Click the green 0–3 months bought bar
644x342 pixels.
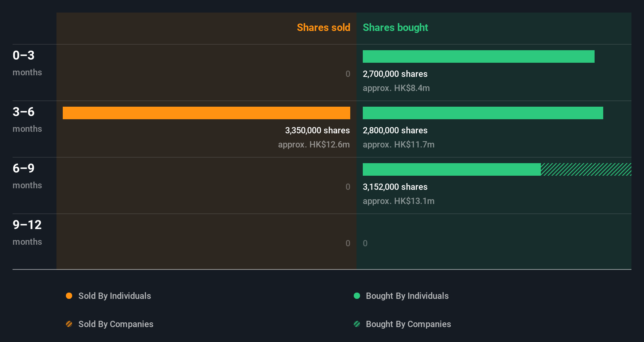[478, 56]
